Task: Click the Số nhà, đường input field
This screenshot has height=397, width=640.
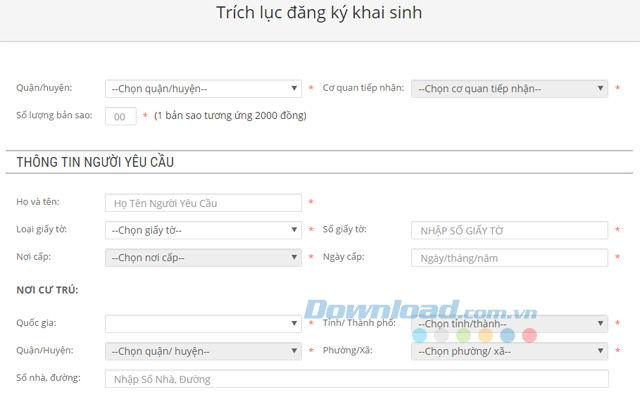Action: tap(357, 379)
